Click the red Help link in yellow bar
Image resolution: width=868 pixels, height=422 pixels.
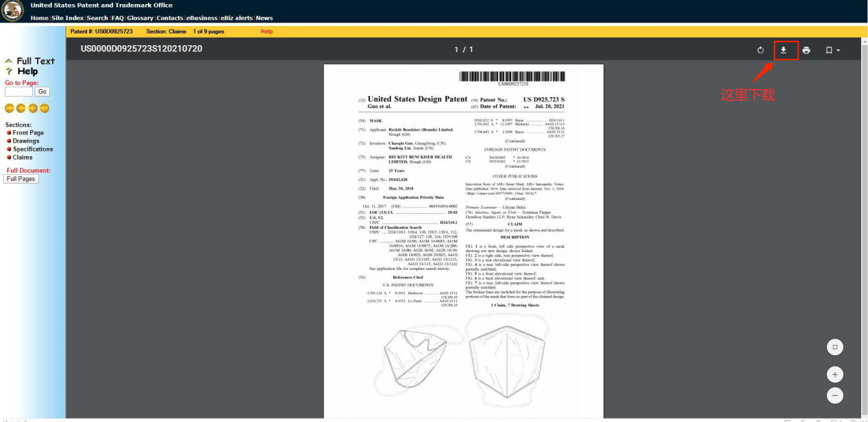[266, 32]
